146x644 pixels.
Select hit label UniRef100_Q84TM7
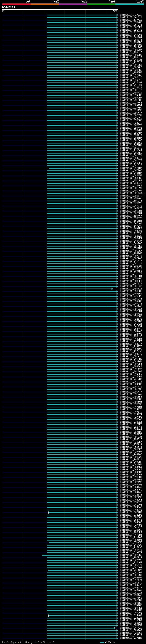(x=131, y=138)
